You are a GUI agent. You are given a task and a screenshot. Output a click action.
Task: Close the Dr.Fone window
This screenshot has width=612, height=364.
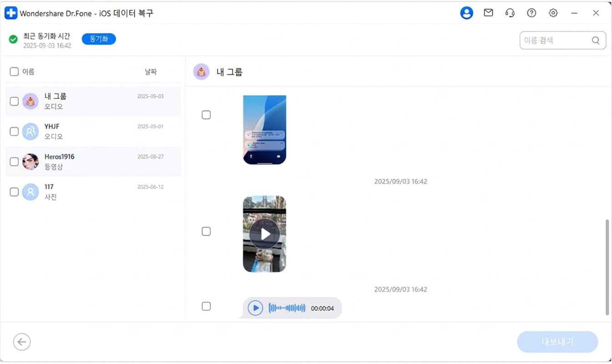[x=596, y=13]
